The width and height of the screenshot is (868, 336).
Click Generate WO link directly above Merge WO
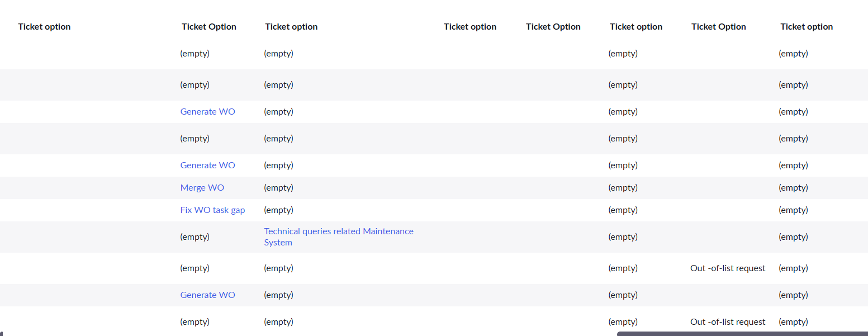click(207, 165)
